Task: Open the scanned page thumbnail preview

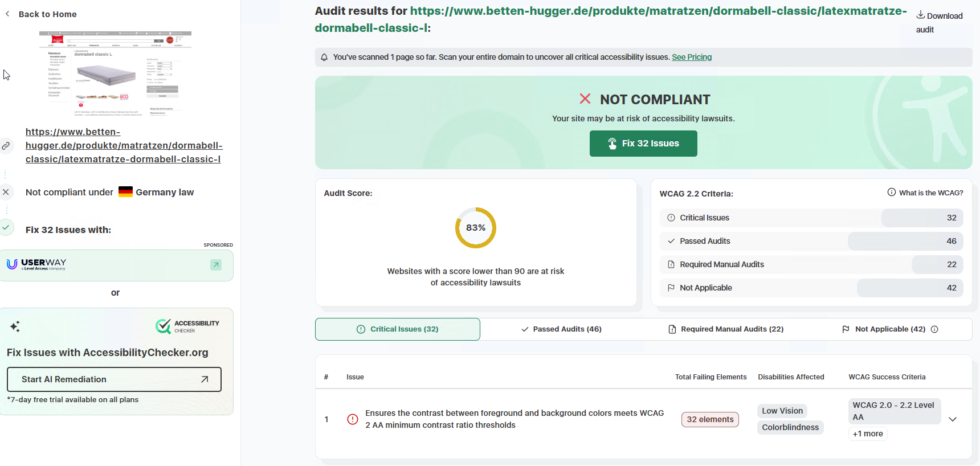Action: tap(116, 73)
